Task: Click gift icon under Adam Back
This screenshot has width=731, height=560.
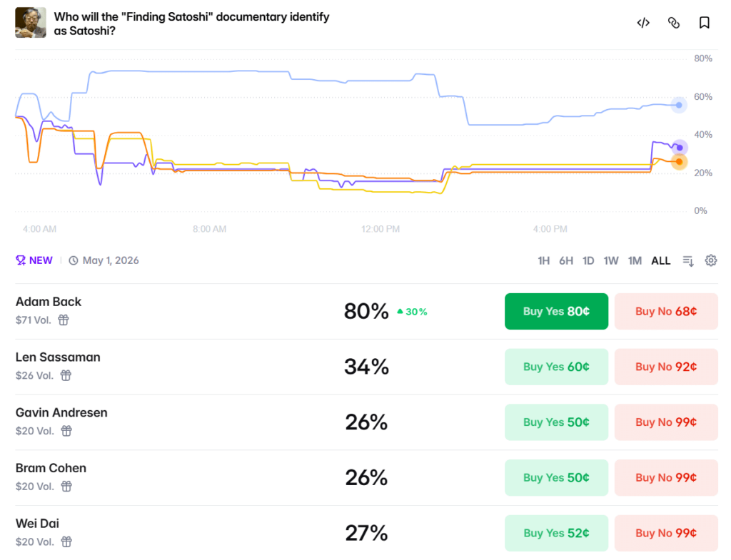Action: pyautogui.click(x=64, y=320)
